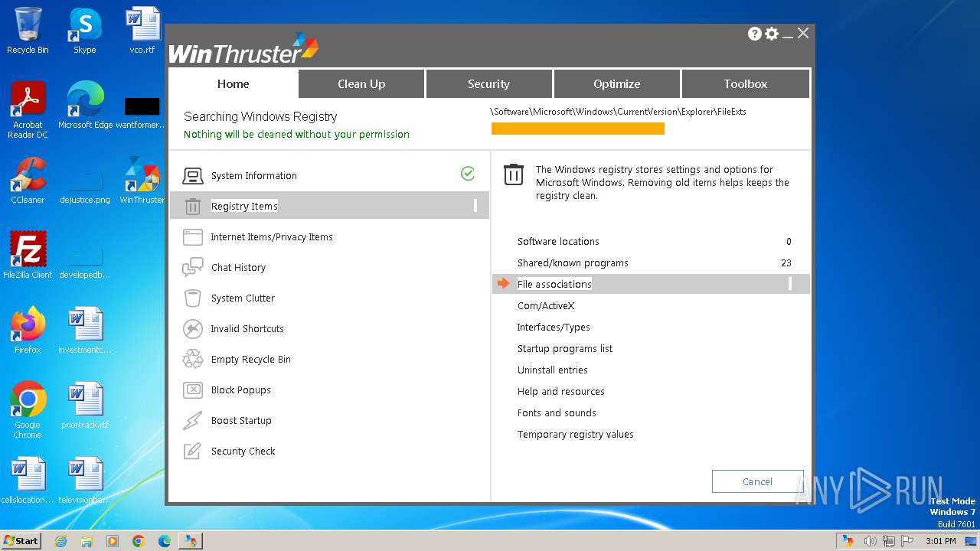This screenshot has width=980, height=551.
Task: Click the WinThruster logo
Action: click(x=243, y=48)
